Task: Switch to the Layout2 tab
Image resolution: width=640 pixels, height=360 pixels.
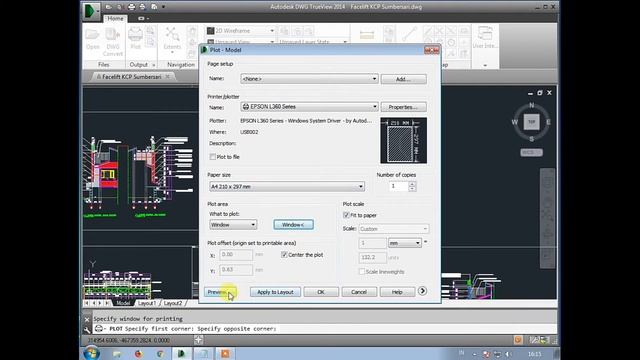Action: [173, 303]
